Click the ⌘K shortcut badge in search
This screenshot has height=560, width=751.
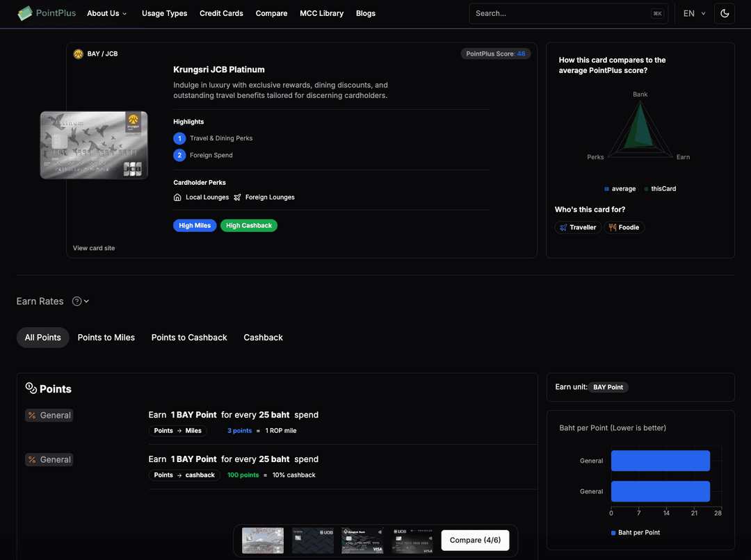coord(658,13)
